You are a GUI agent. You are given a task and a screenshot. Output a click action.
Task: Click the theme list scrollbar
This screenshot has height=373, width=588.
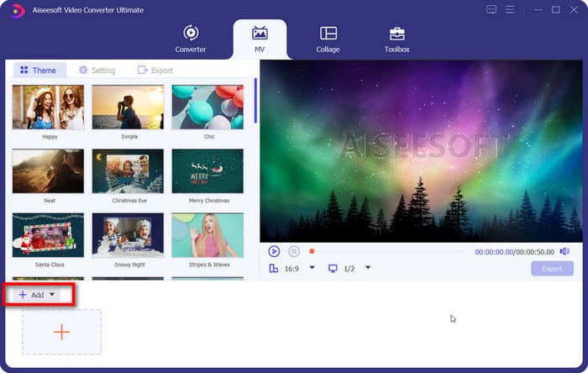pos(255,101)
